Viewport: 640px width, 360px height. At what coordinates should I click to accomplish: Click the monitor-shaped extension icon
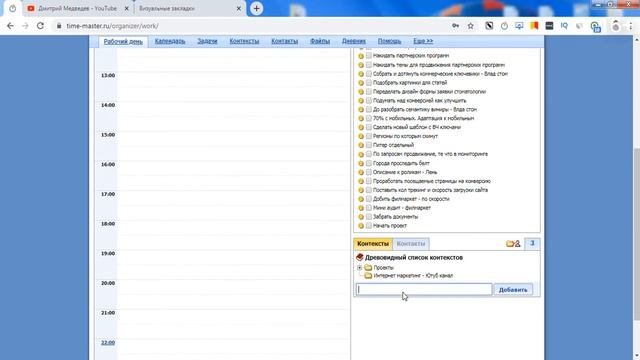519,26
